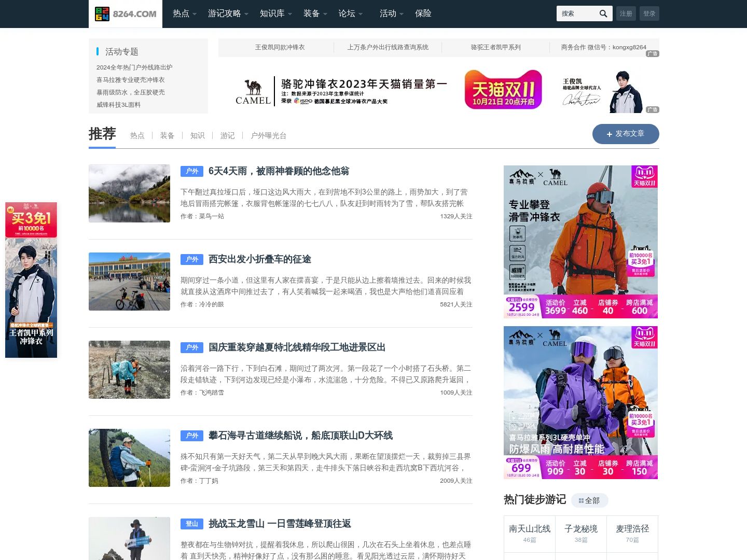This screenshot has width=747, height=560.
Task: Focus the 搜索 search input field
Action: click(x=577, y=13)
